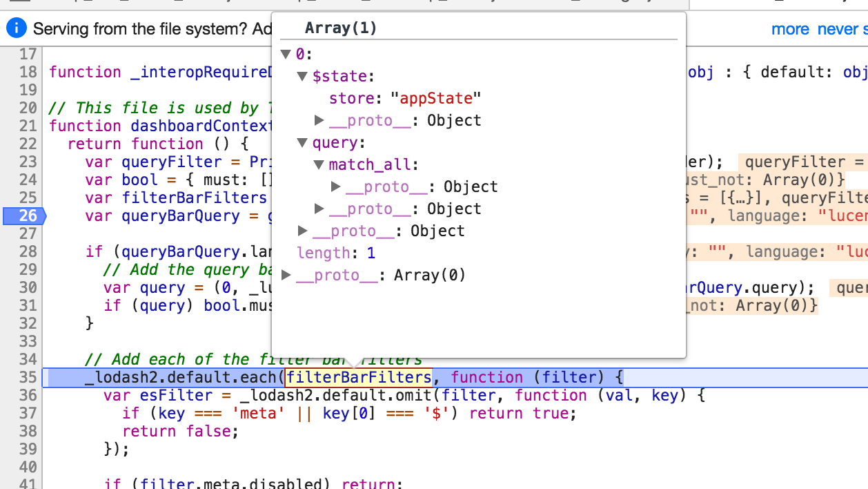The image size is (868, 489).
Task: Click the breakpoint marker on line 26
Action: tap(26, 215)
